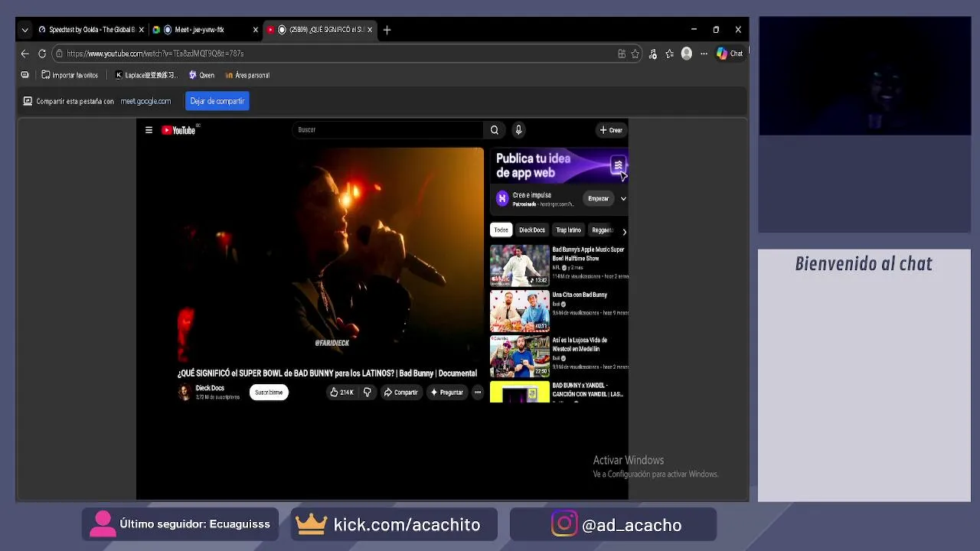Like the video showing 214K likes
The width and height of the screenshot is (980, 551).
point(341,393)
